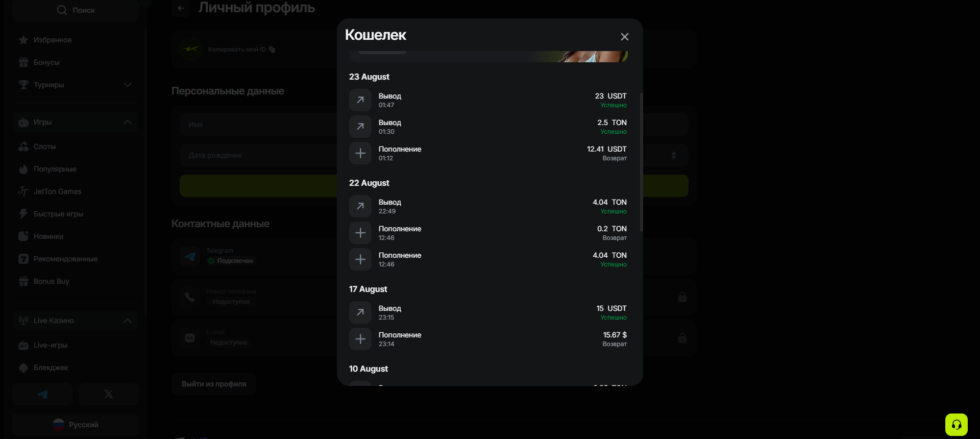
Task: Click the Поиск search field
Action: [76, 10]
